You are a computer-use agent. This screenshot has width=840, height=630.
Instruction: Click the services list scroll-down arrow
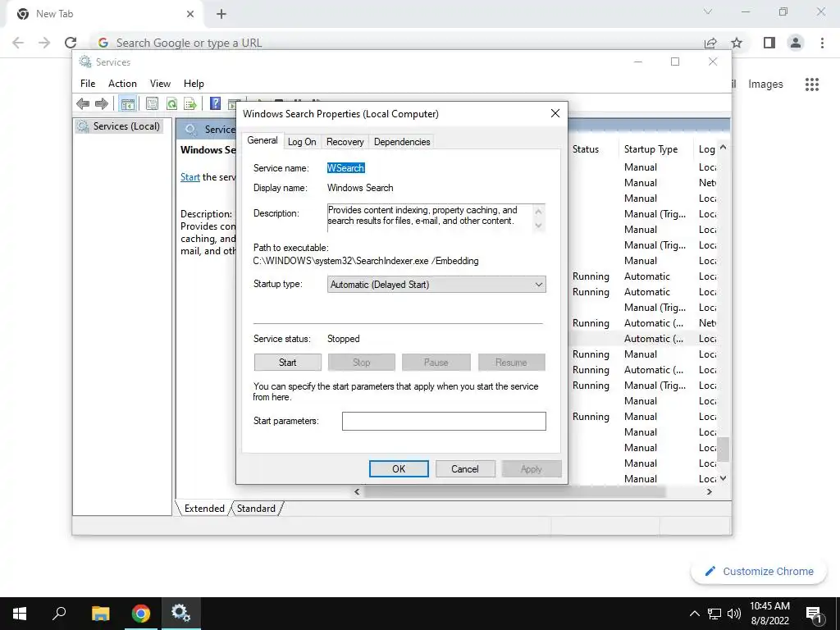[x=724, y=478]
